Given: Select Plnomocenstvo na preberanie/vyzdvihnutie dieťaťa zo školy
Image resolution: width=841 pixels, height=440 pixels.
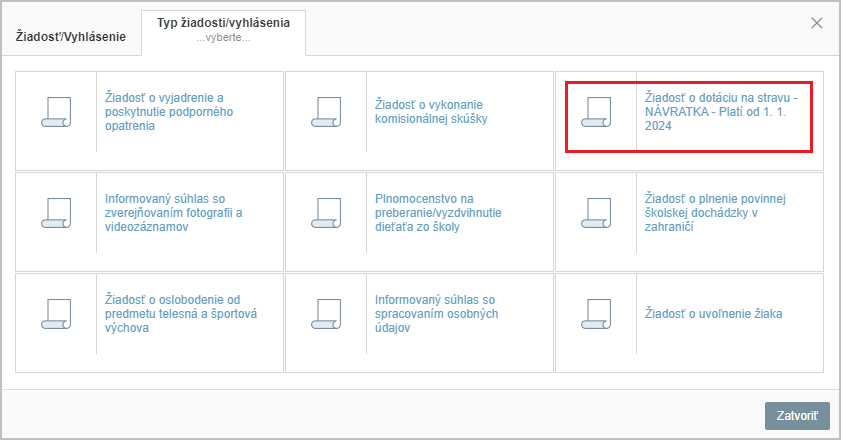Looking at the screenshot, I should (438, 212).
